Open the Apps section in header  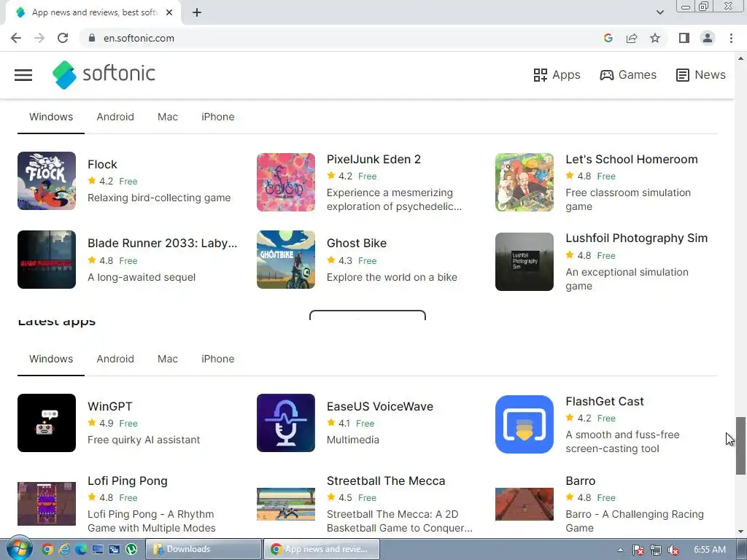[x=557, y=75]
